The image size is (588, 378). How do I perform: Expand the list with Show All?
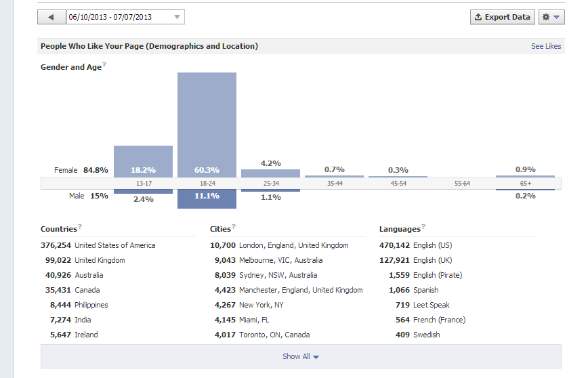301,356
